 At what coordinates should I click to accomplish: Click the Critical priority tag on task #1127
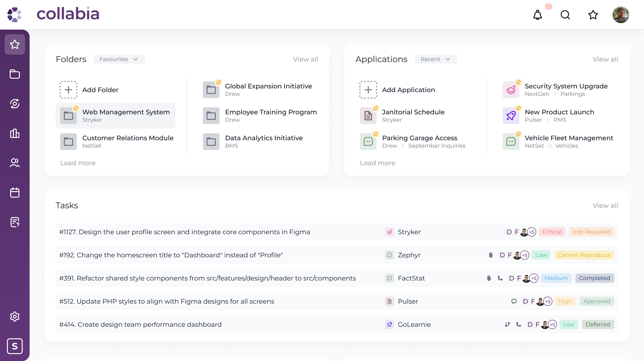pos(551,232)
